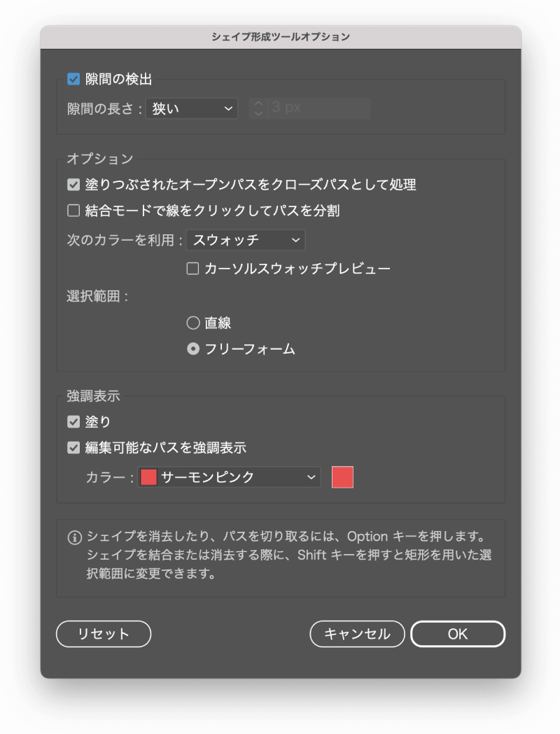Select the 直線 radio button
This screenshot has height=734, width=560.
[x=193, y=323]
